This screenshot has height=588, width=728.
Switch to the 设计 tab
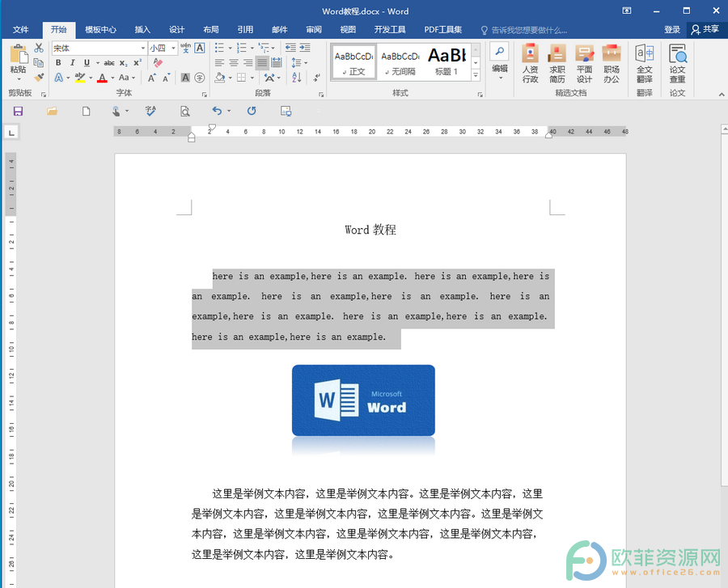(x=177, y=30)
